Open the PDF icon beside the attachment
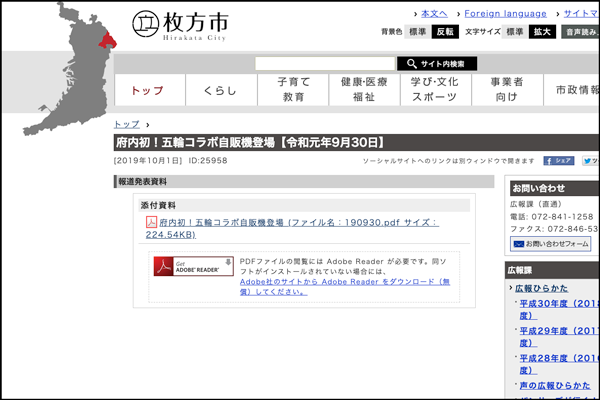 pos(151,221)
